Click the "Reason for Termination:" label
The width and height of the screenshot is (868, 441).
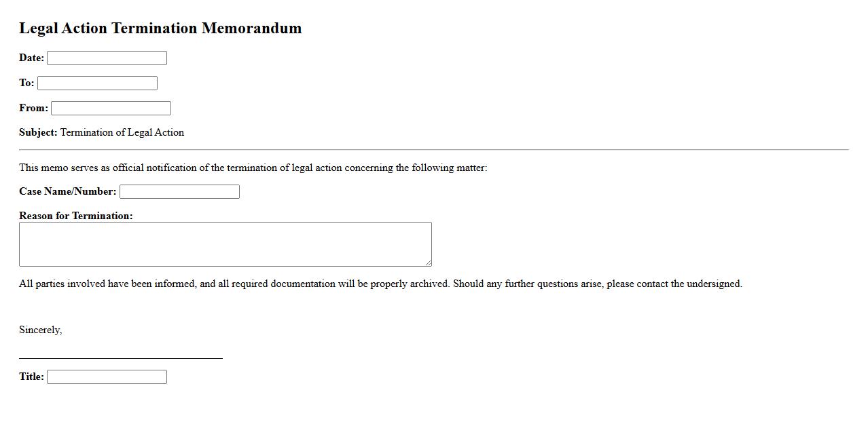76,216
